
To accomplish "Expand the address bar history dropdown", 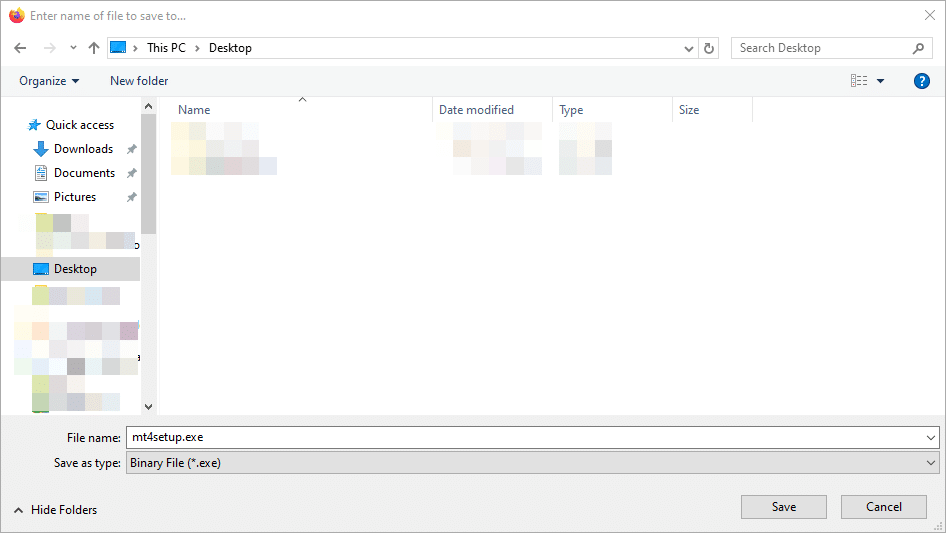I will (689, 48).
